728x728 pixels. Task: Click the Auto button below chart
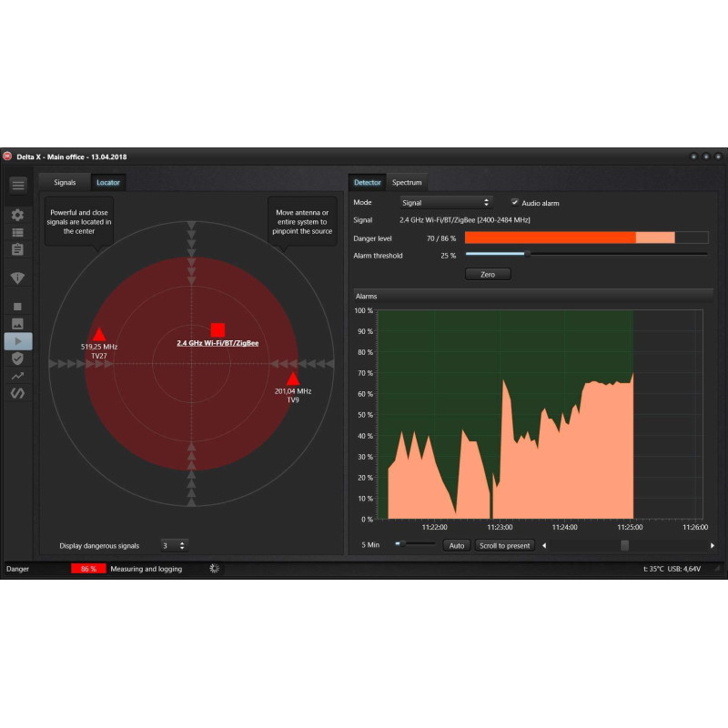click(457, 545)
